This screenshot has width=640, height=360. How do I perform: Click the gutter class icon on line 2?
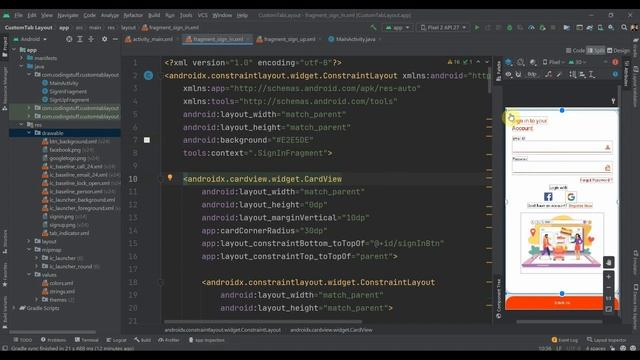tap(148, 76)
